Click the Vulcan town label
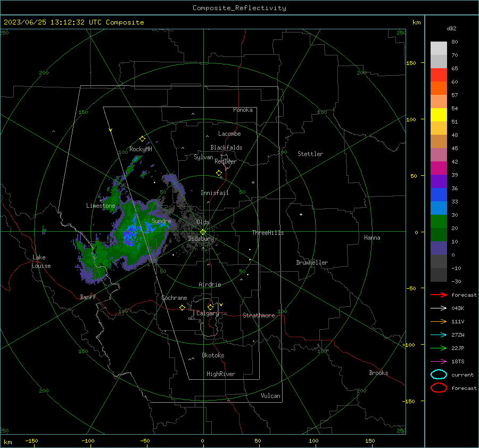 point(270,396)
